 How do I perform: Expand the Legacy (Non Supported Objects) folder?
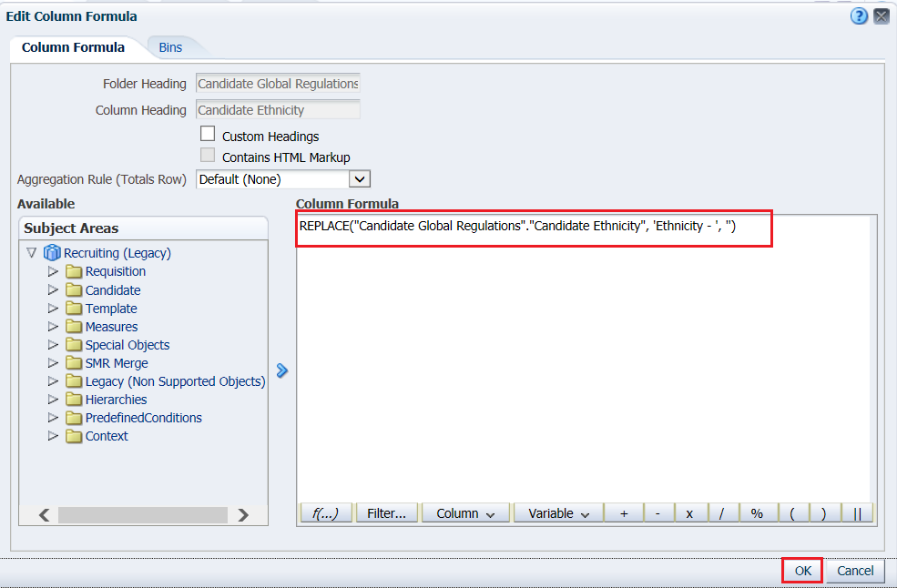point(53,381)
